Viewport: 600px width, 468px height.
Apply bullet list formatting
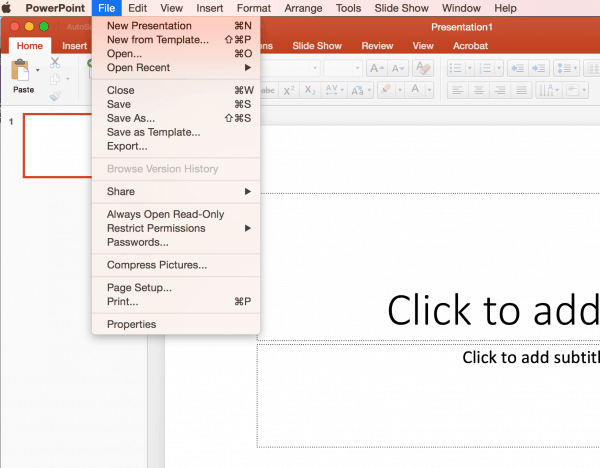pyautogui.click(x=455, y=68)
